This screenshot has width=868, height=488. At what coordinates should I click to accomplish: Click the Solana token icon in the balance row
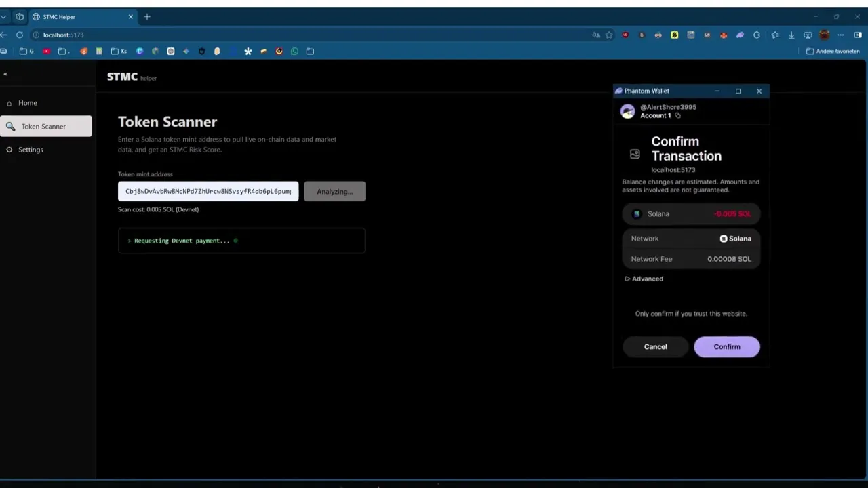tap(636, 214)
